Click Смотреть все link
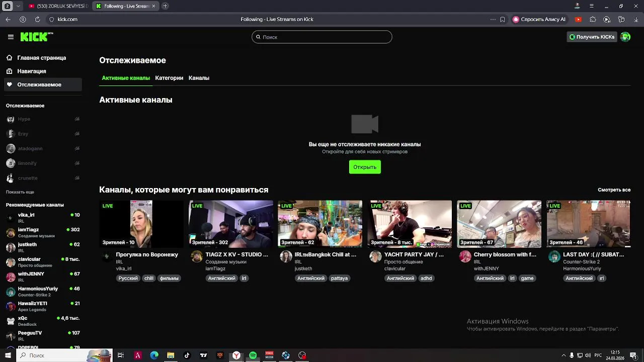This screenshot has height=362, width=644. point(614,190)
